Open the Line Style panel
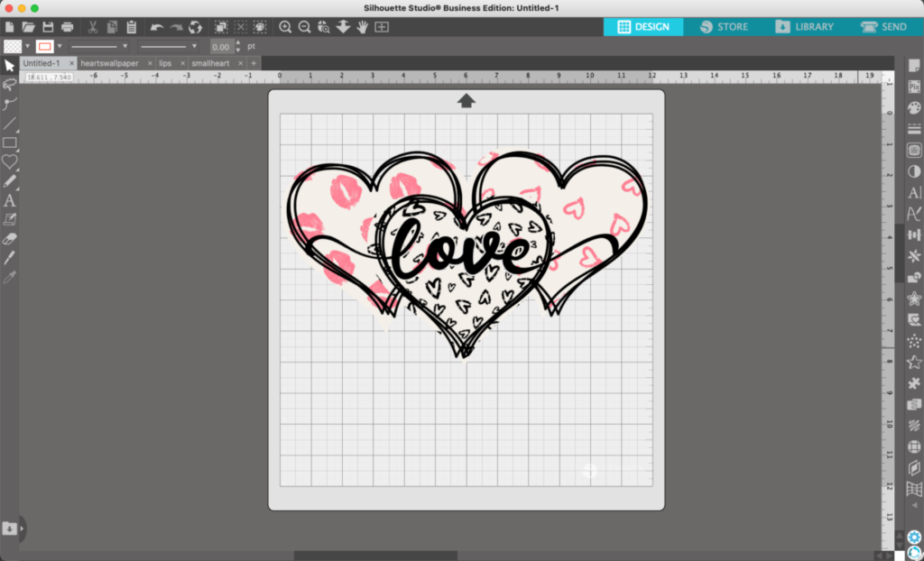The height and width of the screenshot is (561, 924). [914, 129]
